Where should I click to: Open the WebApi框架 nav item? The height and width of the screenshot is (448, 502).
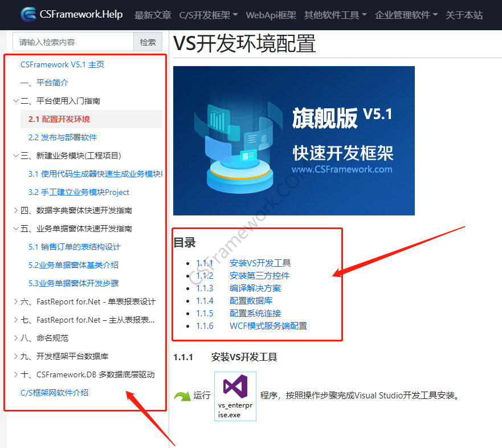click(x=271, y=15)
